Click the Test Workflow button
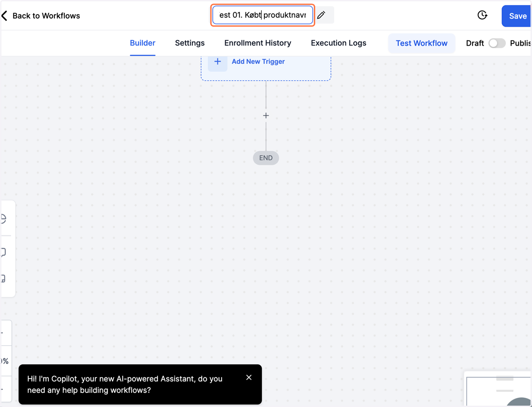 422,43
